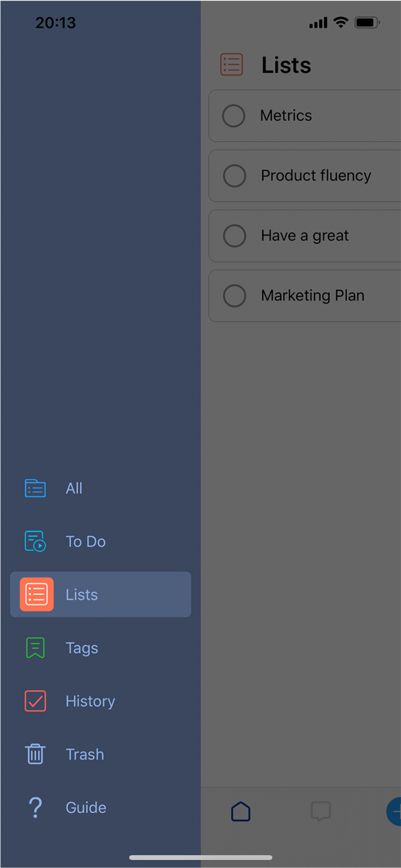Check the Metrics circle checkbox

tap(234, 116)
